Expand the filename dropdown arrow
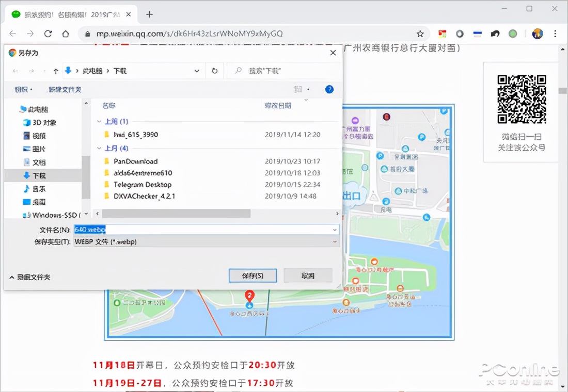568x392 pixels. point(335,229)
